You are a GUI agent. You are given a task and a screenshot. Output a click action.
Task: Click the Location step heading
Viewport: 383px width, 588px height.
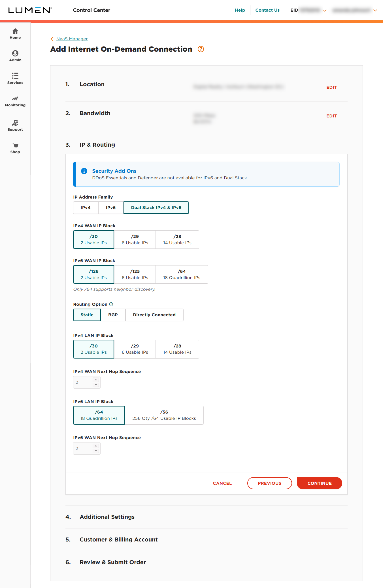point(92,84)
